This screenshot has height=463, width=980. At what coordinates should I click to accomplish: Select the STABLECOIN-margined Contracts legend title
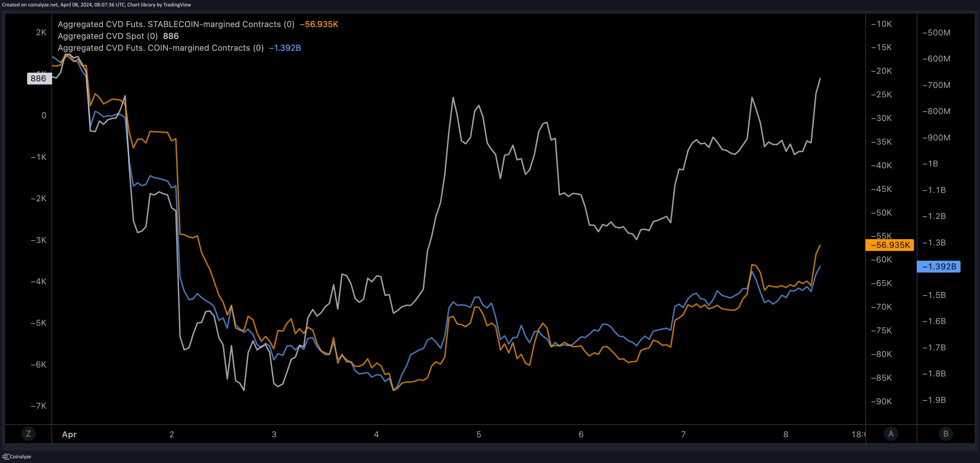tap(176, 24)
